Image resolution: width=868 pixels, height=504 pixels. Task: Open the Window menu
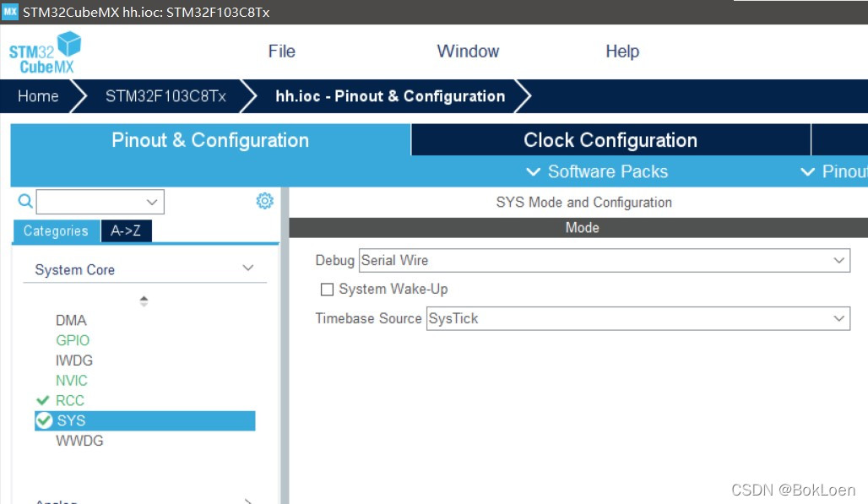coord(468,51)
